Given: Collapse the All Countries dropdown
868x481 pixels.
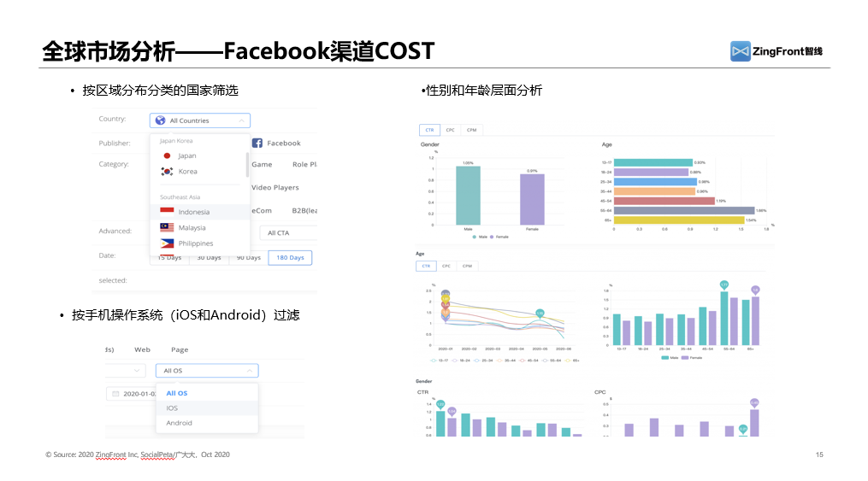Looking at the screenshot, I should click(x=241, y=120).
